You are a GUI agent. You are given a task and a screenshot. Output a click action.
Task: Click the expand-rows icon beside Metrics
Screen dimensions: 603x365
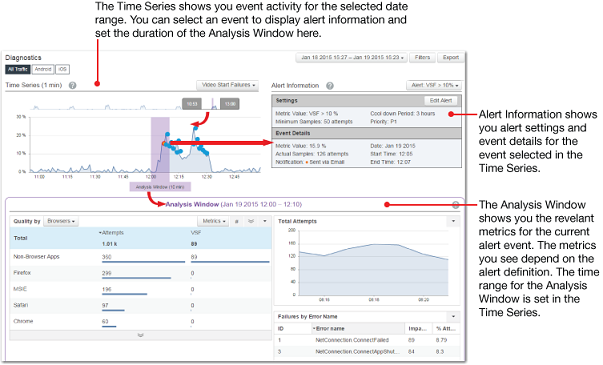251,221
